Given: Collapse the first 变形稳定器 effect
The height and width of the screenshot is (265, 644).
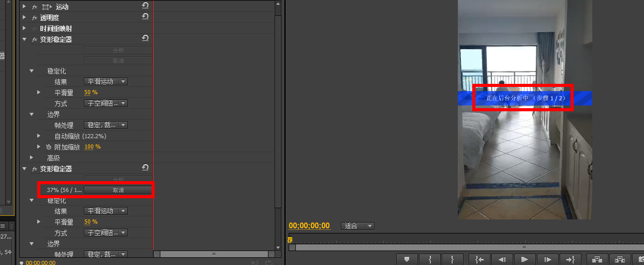Looking at the screenshot, I should pyautogui.click(x=24, y=39).
